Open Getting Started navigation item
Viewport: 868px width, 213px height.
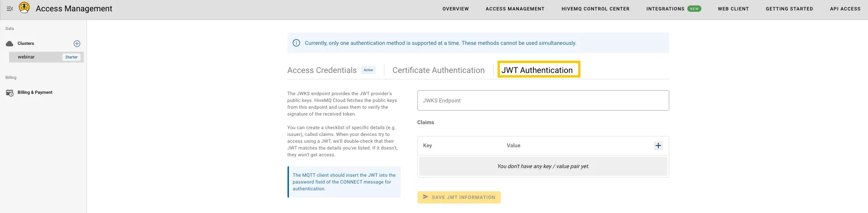(789, 9)
